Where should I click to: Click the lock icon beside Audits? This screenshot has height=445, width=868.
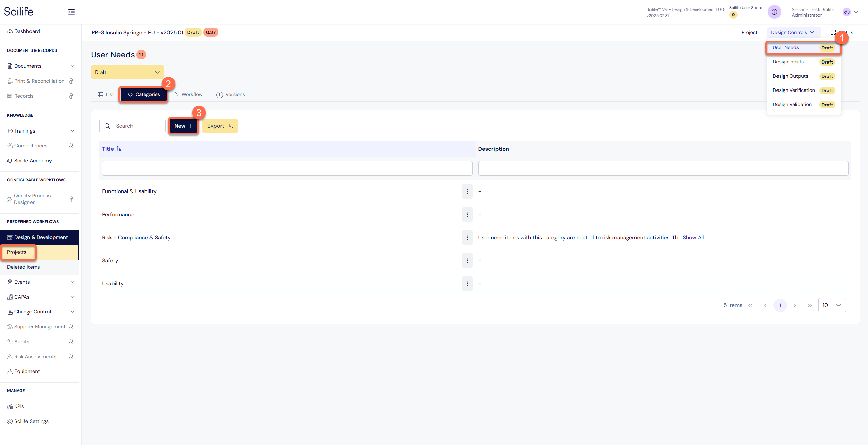(71, 342)
